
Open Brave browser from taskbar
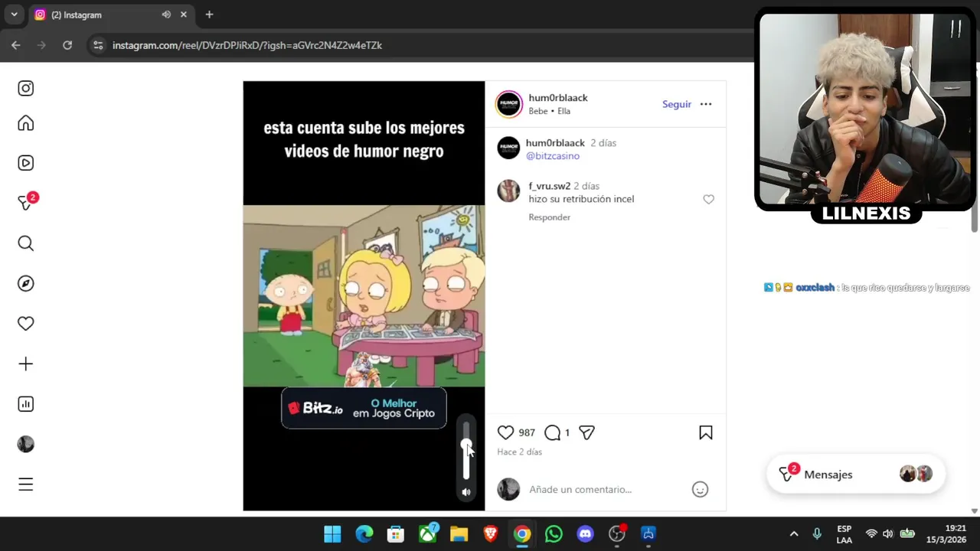click(x=491, y=533)
